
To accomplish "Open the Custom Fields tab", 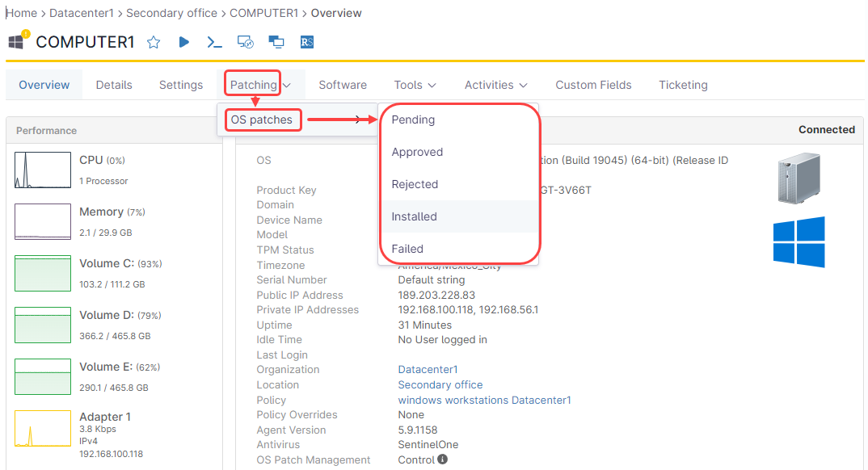I will point(593,85).
